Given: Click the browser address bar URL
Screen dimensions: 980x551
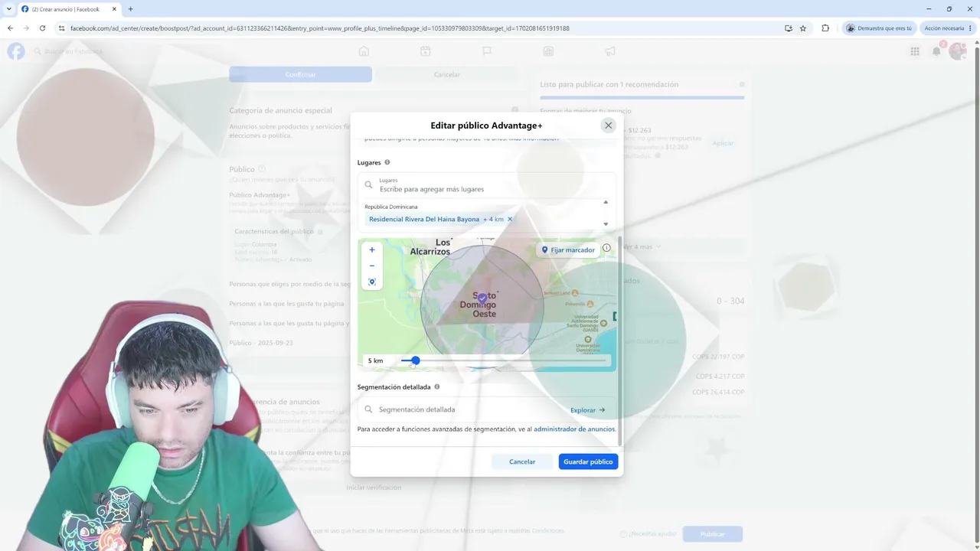Looking at the screenshot, I should (319, 28).
